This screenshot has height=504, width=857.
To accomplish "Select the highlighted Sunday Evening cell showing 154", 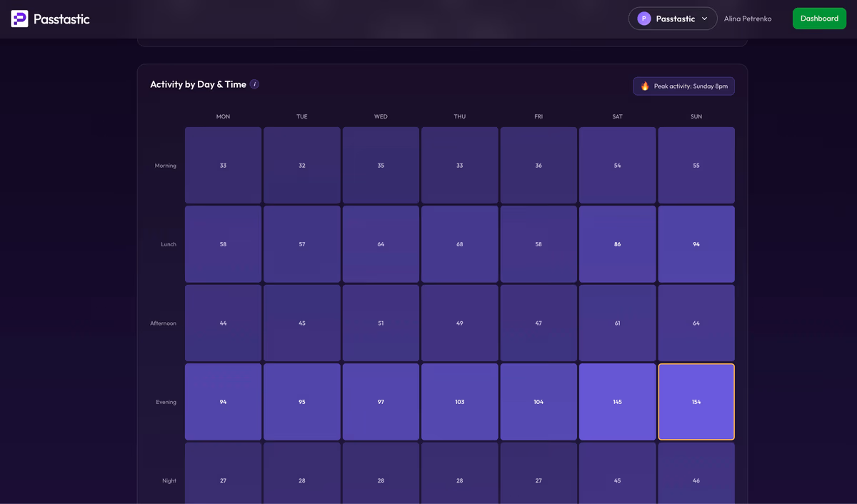I will 696,402.
